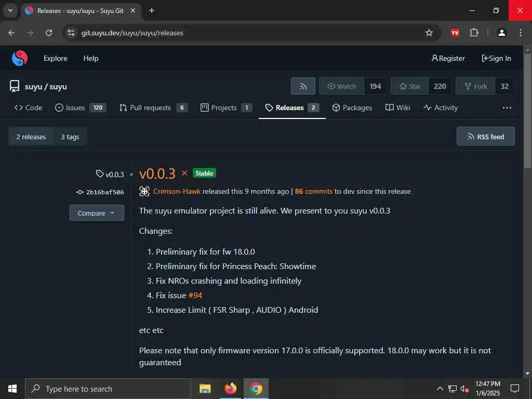Image resolution: width=532 pixels, height=399 pixels.
Task: Click Explore in the top navigation
Action: tap(55, 58)
